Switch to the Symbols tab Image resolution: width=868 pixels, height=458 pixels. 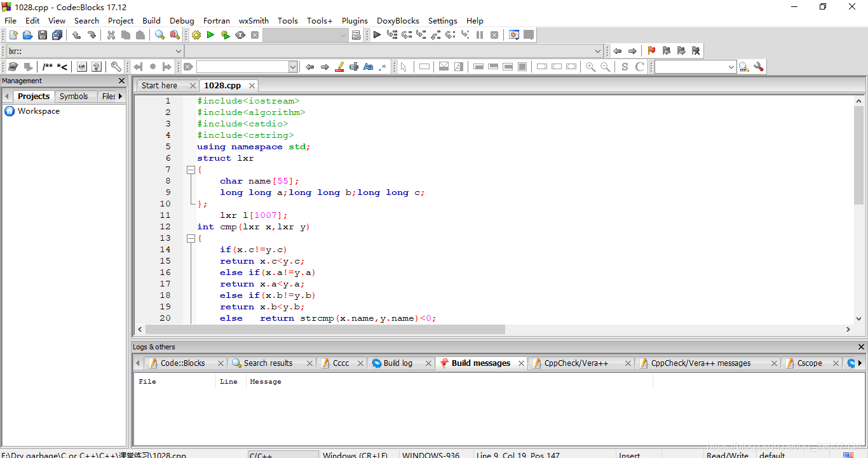pyautogui.click(x=74, y=96)
